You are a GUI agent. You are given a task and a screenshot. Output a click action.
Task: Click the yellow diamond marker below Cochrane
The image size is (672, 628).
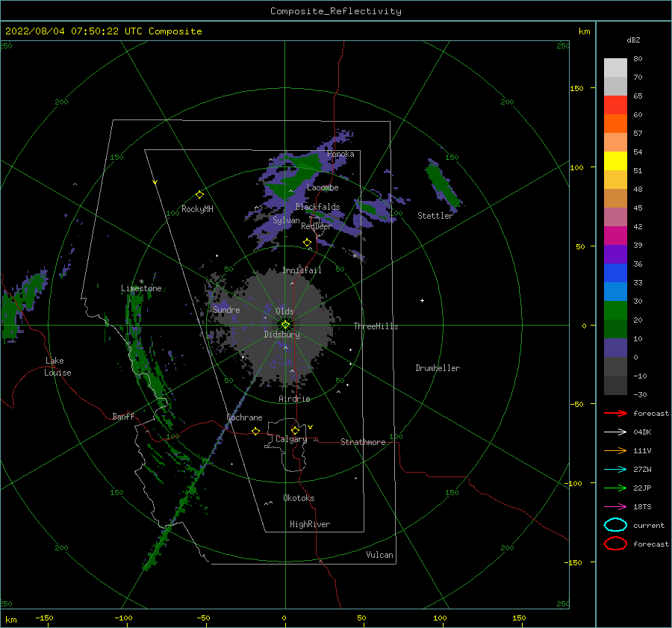tap(255, 431)
